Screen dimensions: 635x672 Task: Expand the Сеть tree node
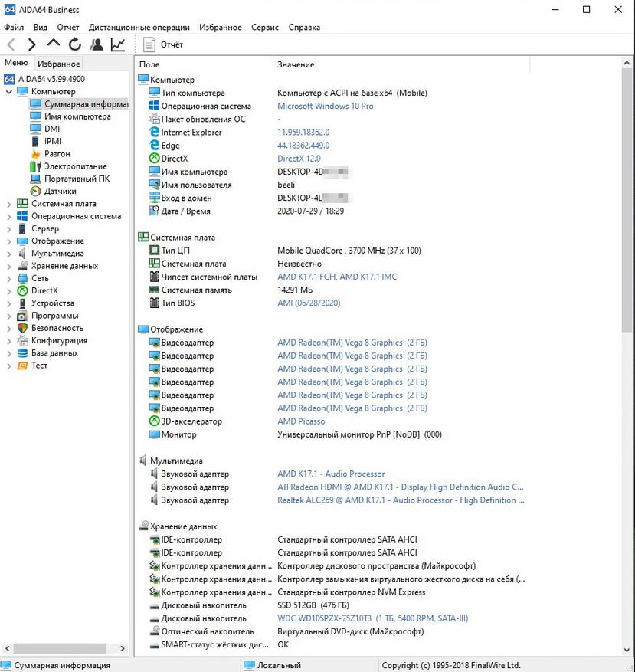click(x=9, y=279)
